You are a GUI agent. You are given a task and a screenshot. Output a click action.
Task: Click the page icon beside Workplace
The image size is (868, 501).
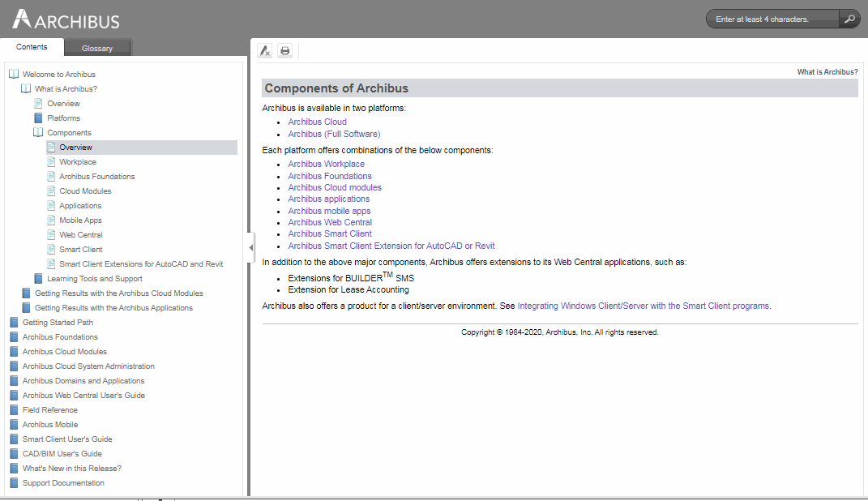coord(52,161)
